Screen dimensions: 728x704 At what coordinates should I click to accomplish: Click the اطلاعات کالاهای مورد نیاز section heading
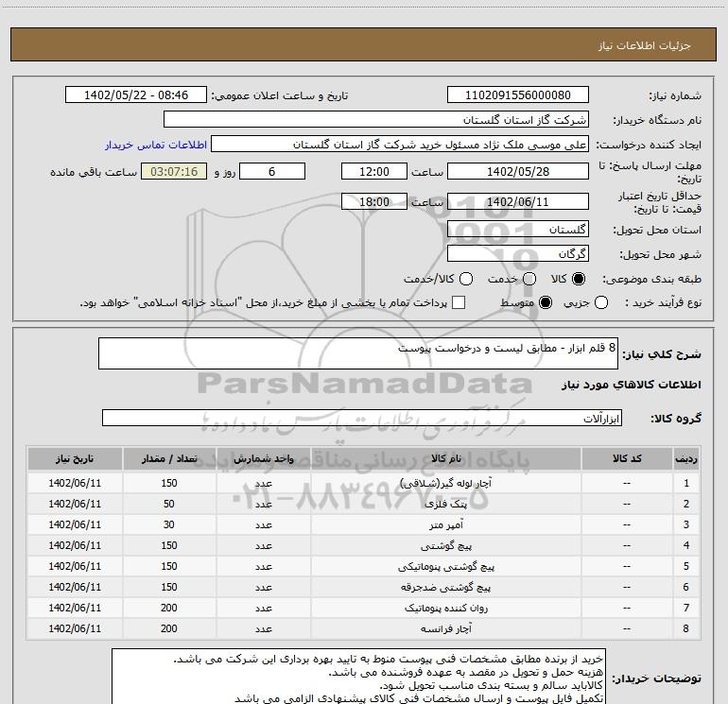(631, 385)
